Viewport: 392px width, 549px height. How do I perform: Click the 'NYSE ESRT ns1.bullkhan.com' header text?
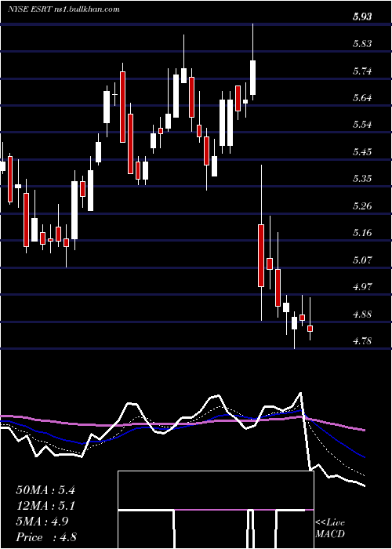pos(64,9)
